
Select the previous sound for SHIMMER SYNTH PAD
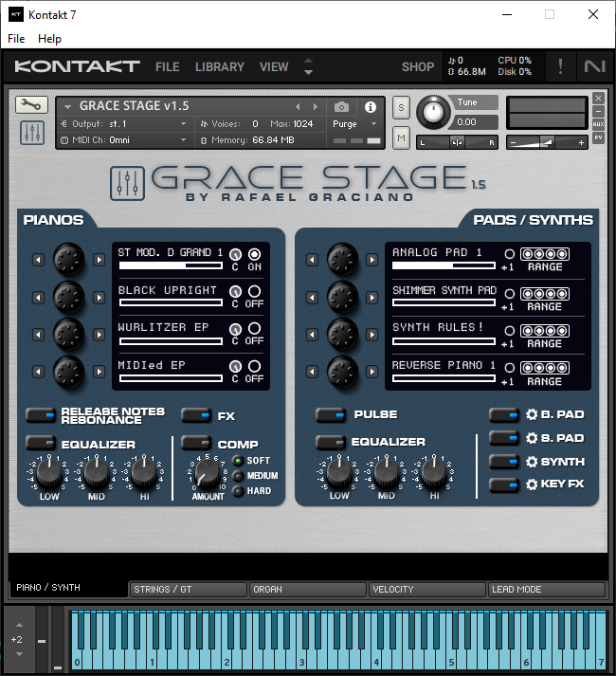(x=312, y=298)
